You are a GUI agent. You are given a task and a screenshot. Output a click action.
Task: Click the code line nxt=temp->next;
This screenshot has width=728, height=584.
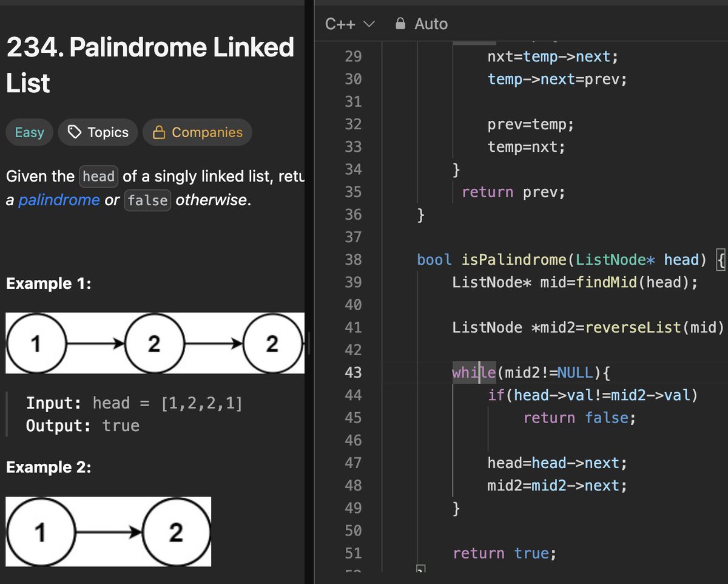point(553,57)
